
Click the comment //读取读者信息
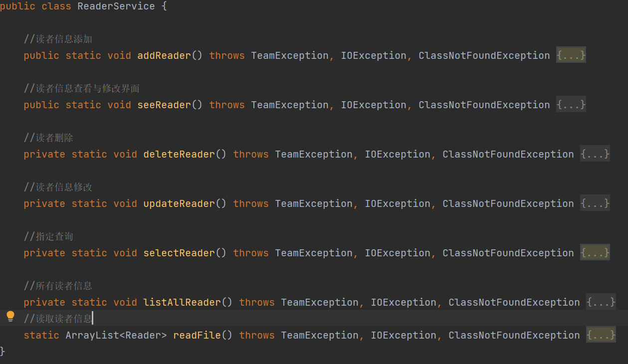pos(58,319)
